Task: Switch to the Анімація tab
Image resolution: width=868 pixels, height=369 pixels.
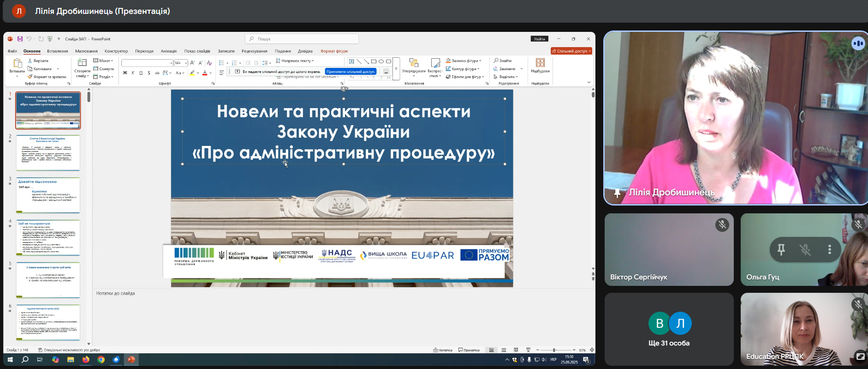Action: pos(168,51)
